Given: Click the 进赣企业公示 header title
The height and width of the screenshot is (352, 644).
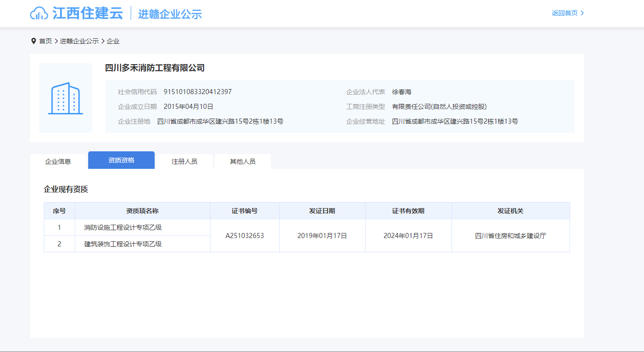Looking at the screenshot, I should coord(170,14).
